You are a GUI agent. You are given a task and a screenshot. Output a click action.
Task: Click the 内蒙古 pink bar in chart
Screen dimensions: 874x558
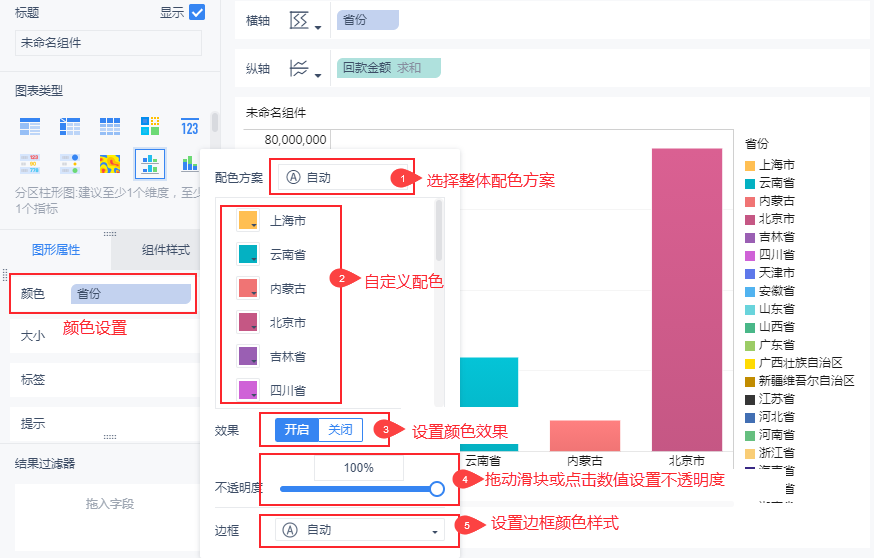(585, 436)
